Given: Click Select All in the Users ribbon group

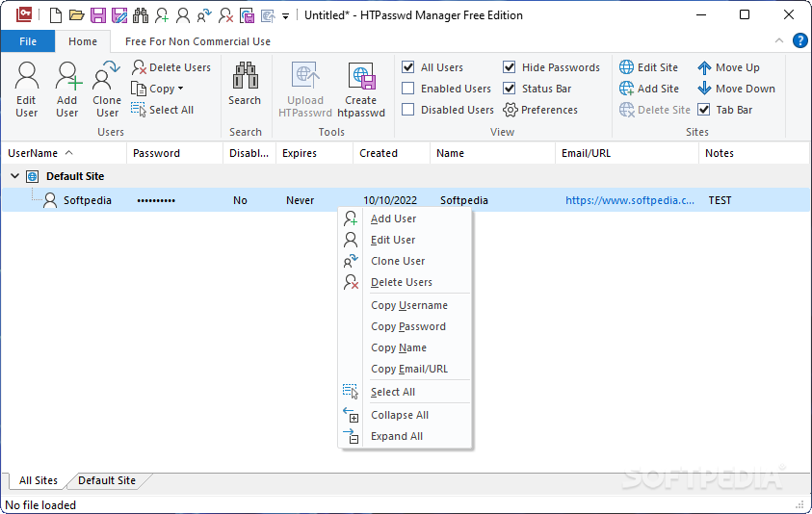Looking at the screenshot, I should click(x=163, y=110).
